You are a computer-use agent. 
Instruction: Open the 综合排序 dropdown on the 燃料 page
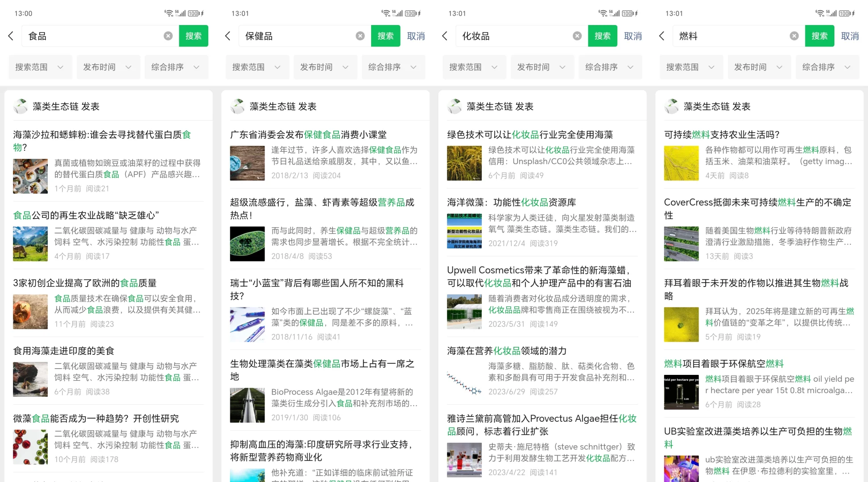click(x=827, y=67)
